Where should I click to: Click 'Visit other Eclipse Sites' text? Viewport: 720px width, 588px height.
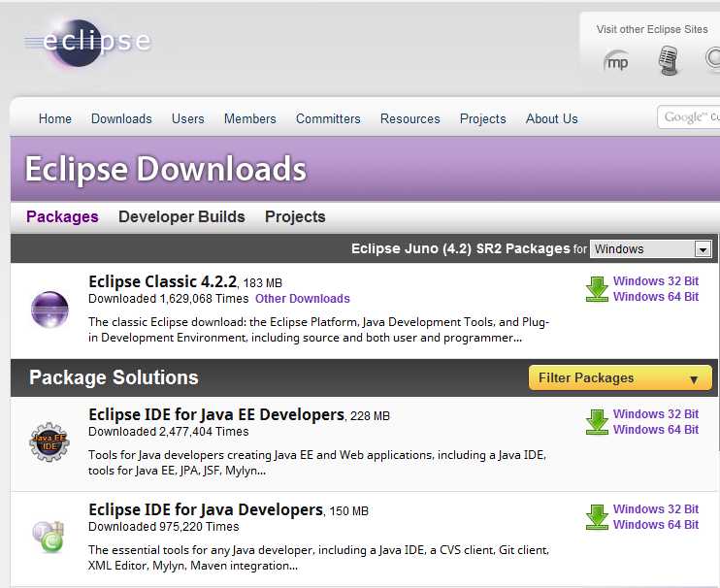point(652,29)
